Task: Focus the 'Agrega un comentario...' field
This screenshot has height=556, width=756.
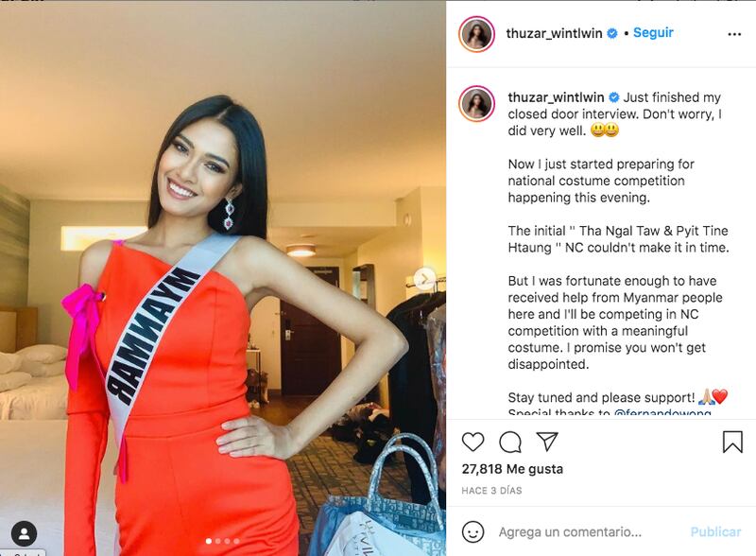Action: coord(570,531)
